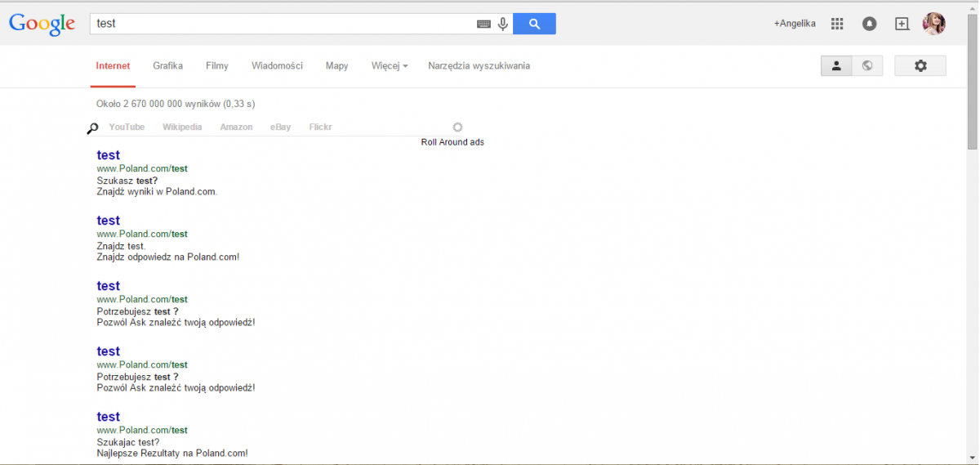
Task: Open the Google apps grid
Action: pos(837,24)
